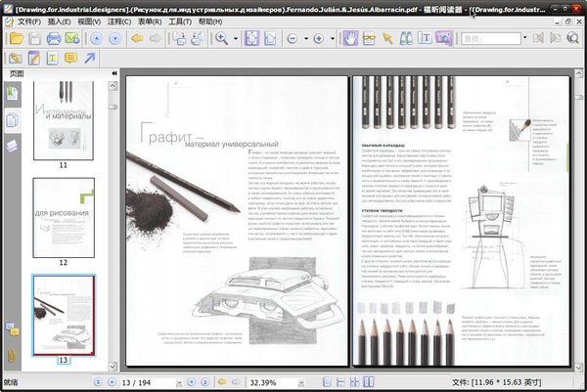Open the 文件(F) menu
The image size is (587, 392).
[29, 20]
